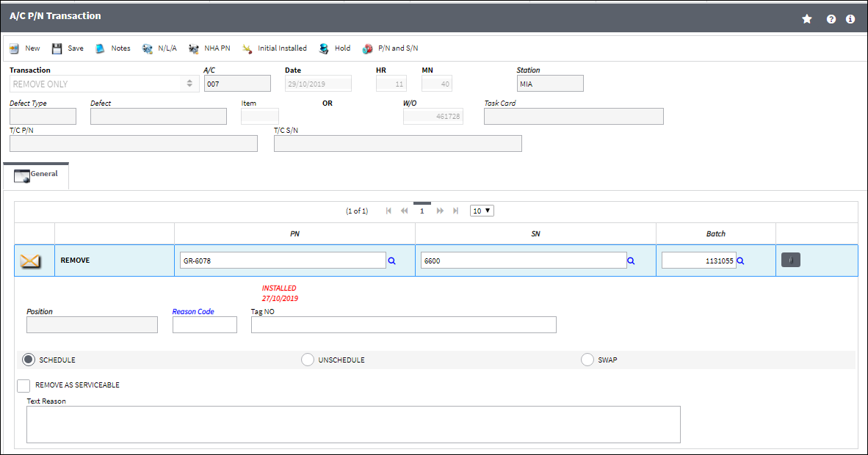
Task: Click the Notes button label
Action: (120, 48)
